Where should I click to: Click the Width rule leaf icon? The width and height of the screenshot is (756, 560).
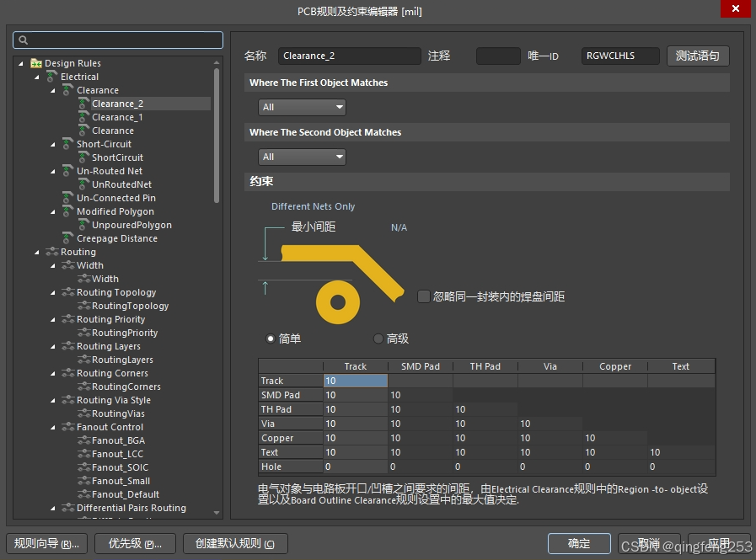(x=84, y=279)
